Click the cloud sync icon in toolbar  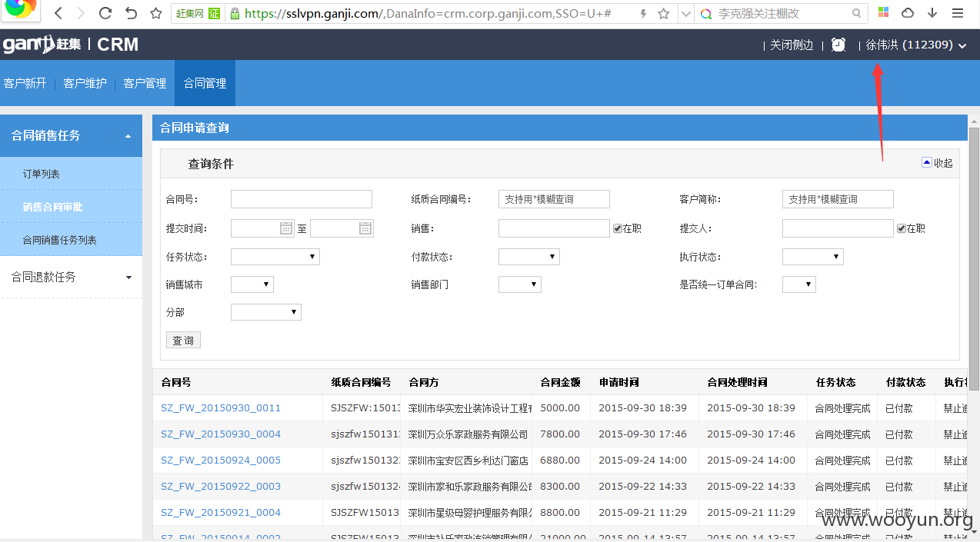908,13
